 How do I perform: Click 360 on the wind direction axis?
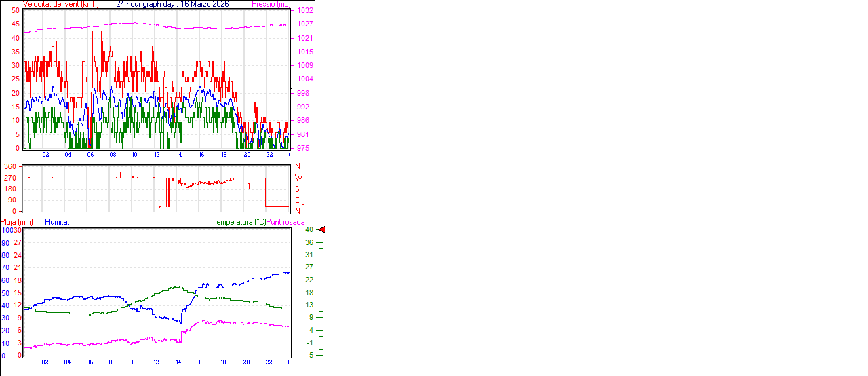coord(10,167)
